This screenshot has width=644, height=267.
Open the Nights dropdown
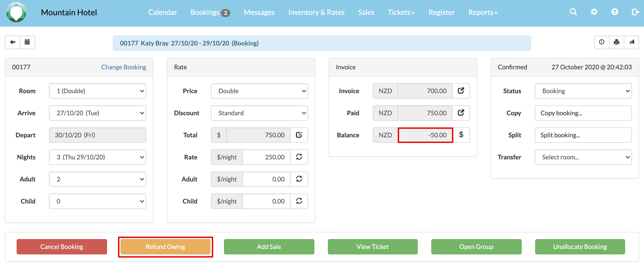(98, 157)
